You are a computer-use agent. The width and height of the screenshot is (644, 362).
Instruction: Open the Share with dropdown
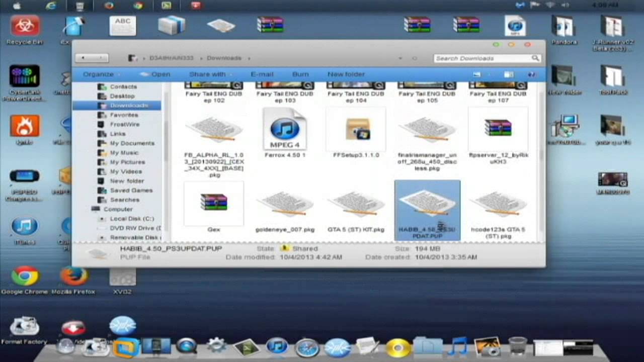click(x=210, y=74)
